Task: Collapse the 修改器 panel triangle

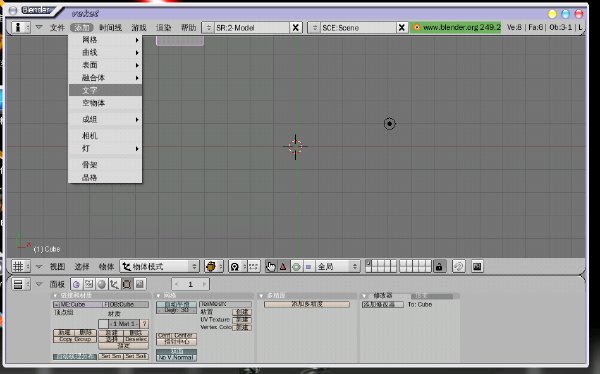Action: [364, 296]
